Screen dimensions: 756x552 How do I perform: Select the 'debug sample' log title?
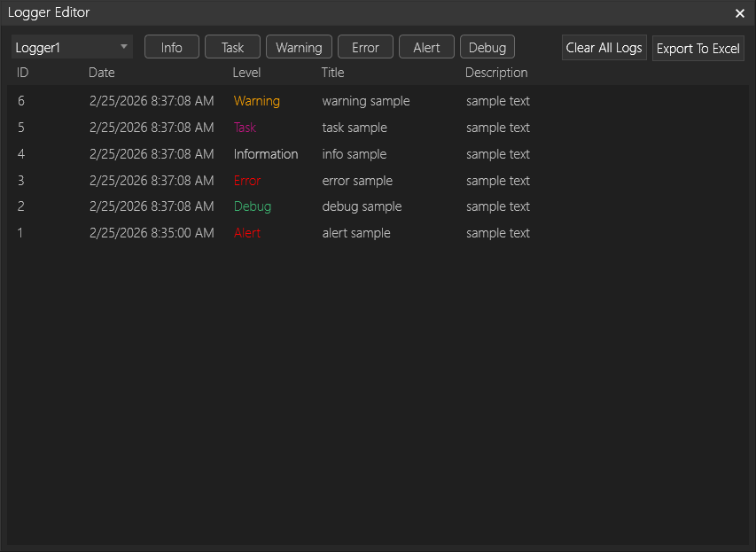pos(362,206)
